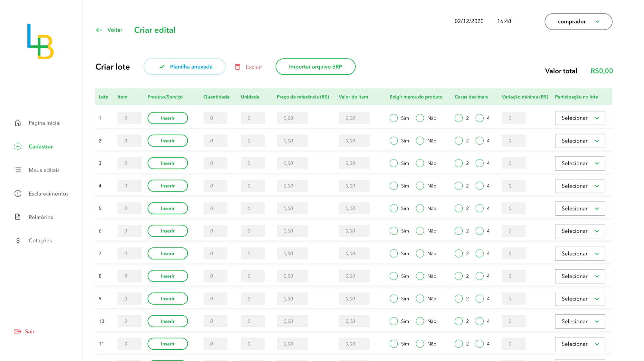
Task: Go to Meus editais
Action: 44,170
